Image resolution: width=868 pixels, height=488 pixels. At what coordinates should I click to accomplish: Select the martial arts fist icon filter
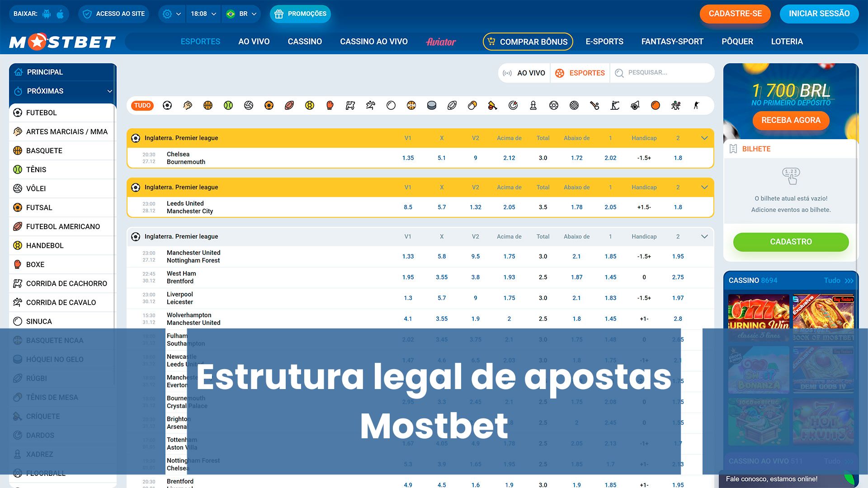(x=188, y=105)
